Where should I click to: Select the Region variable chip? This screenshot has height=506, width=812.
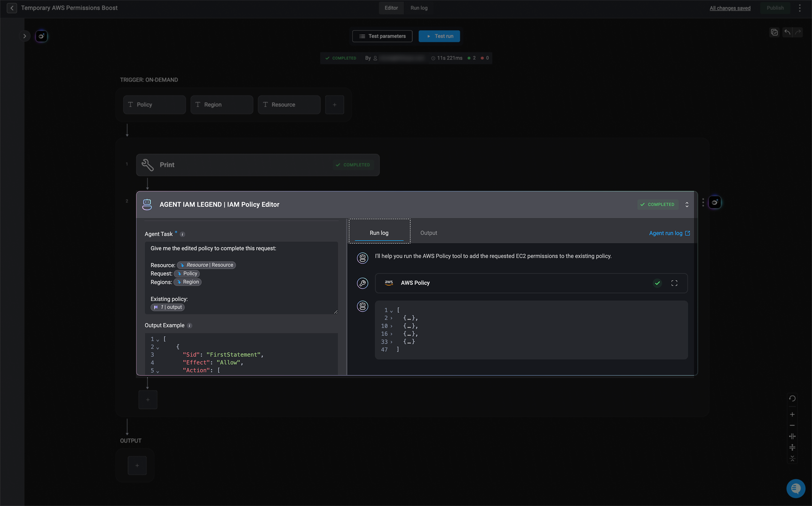(188, 282)
